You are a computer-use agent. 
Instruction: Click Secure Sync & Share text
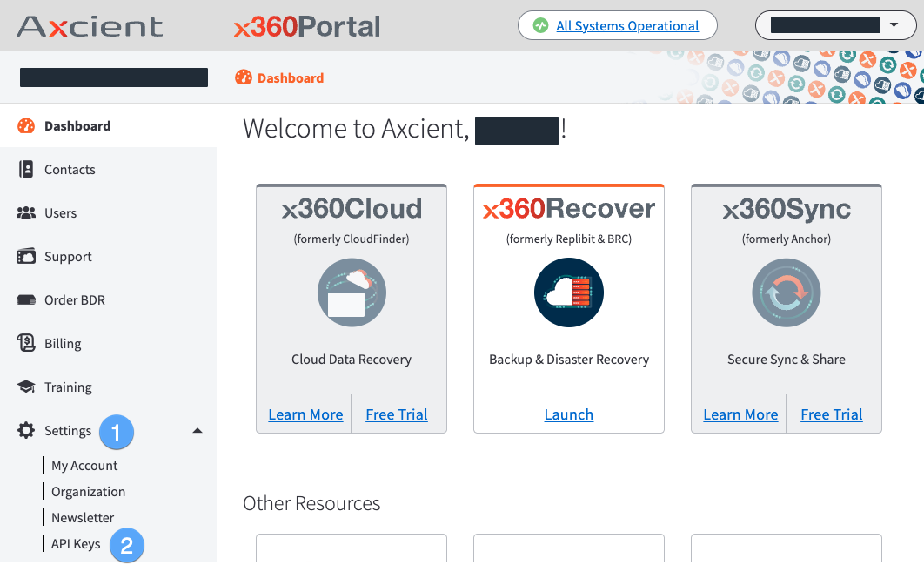(787, 360)
